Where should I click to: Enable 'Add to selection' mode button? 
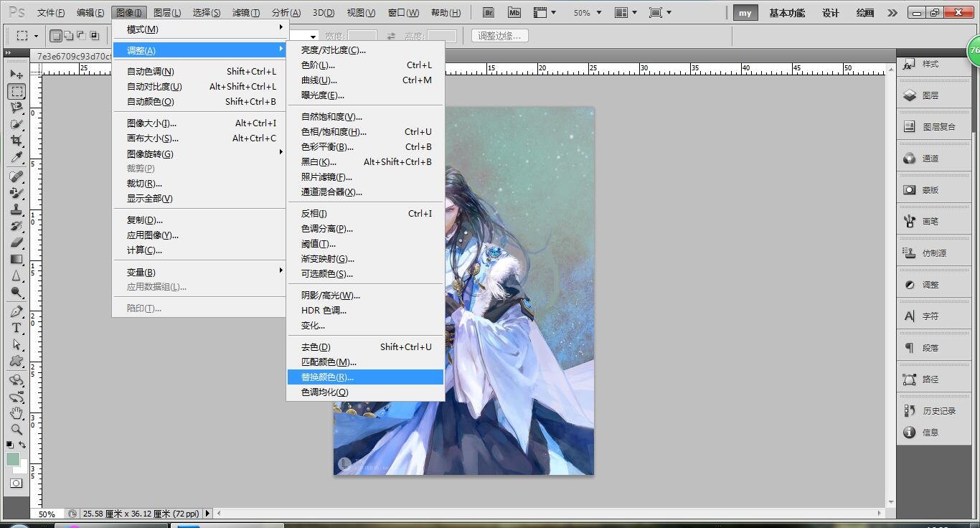(69, 36)
